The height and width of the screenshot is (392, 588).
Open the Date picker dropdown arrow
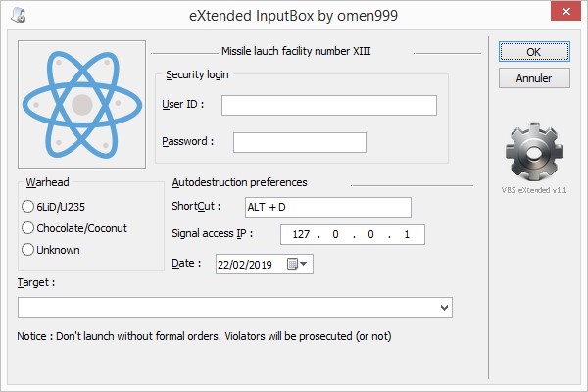click(x=304, y=264)
